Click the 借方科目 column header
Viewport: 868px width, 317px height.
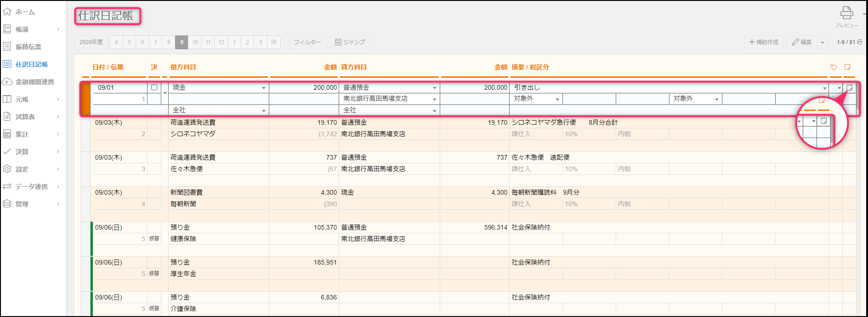tap(183, 67)
